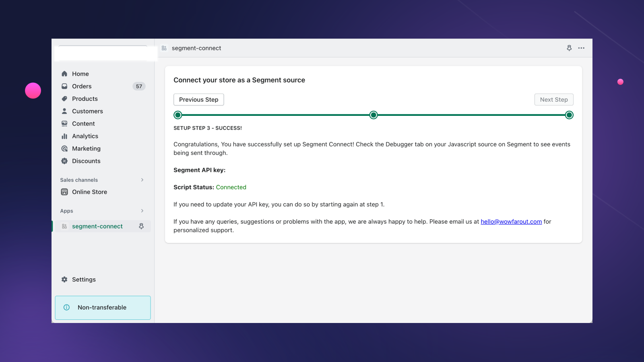
Task: Click the segment-connect app icon in sidebar
Action: [x=64, y=226]
